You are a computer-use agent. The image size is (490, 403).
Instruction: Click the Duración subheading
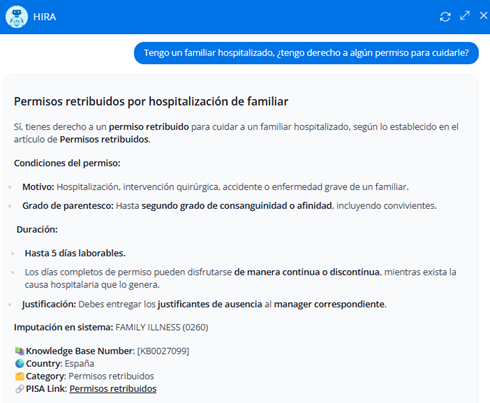click(37, 230)
